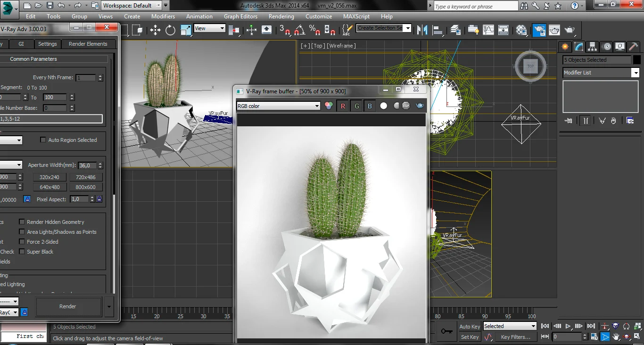Check Area Lights/Shadows as Points
This screenshot has width=644, height=345.
22,232
